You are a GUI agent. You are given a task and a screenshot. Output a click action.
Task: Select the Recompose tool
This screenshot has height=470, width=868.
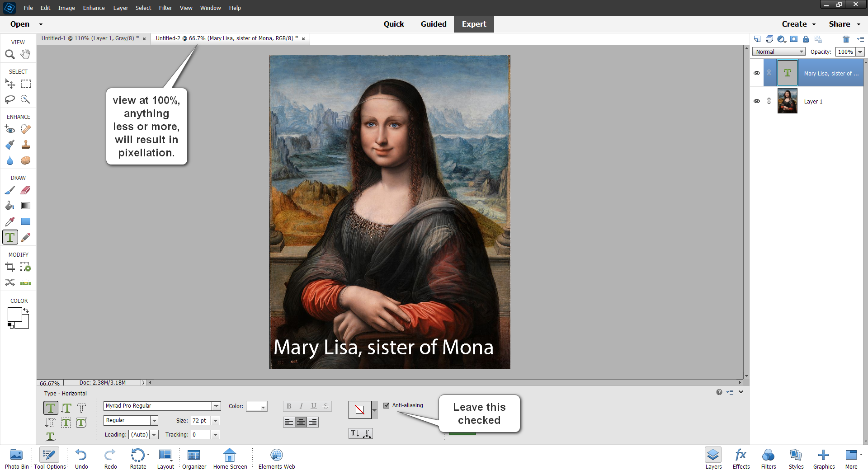click(x=26, y=267)
